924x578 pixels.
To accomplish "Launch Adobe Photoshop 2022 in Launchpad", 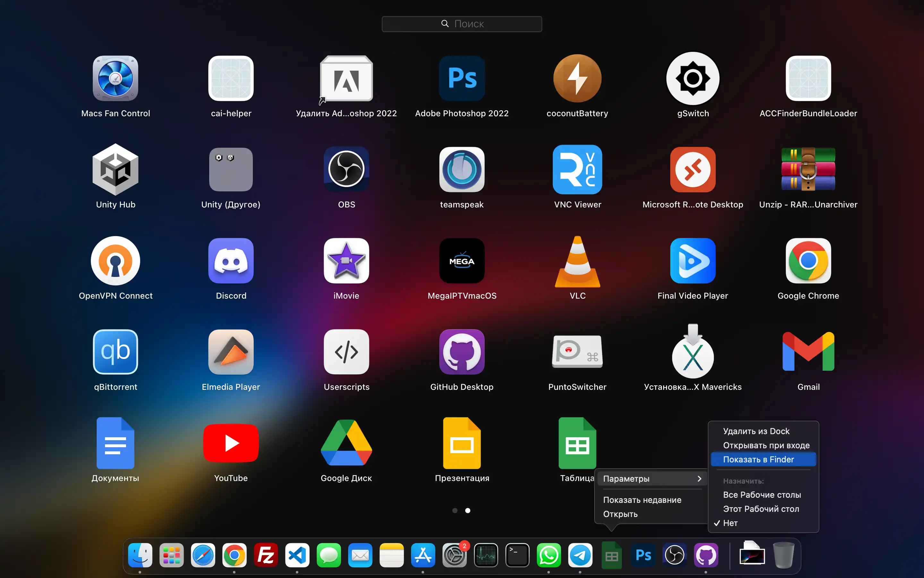I will click(x=462, y=78).
